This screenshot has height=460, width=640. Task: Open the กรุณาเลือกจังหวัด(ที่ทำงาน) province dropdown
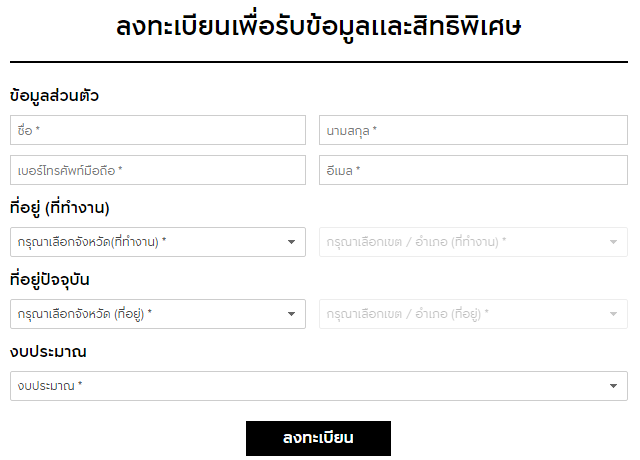click(150, 242)
